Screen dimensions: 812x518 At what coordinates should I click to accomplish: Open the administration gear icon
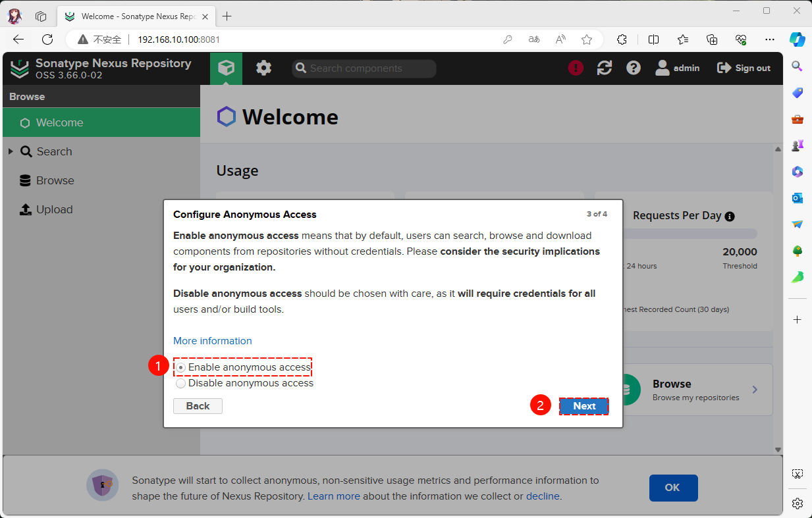pyautogui.click(x=263, y=68)
